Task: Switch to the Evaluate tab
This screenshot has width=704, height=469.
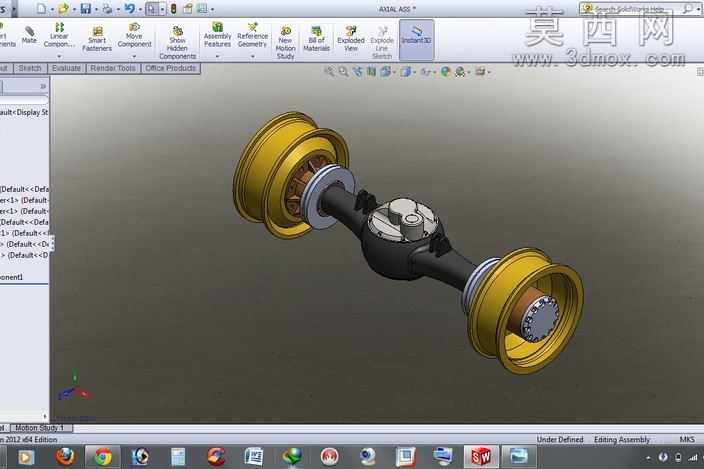Action: point(66,68)
